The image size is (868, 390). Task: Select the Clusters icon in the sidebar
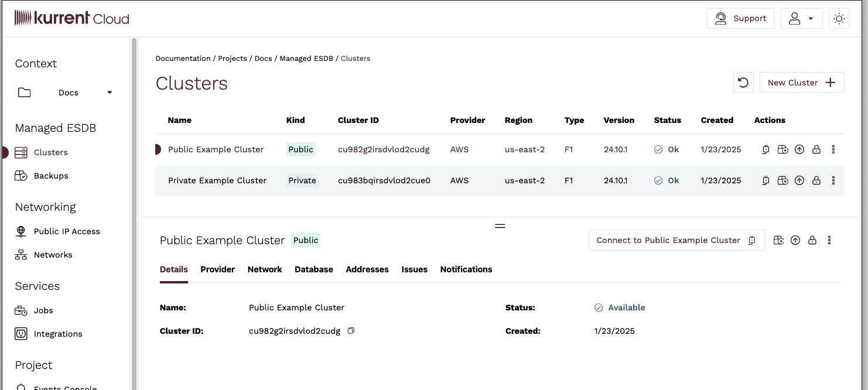click(20, 152)
